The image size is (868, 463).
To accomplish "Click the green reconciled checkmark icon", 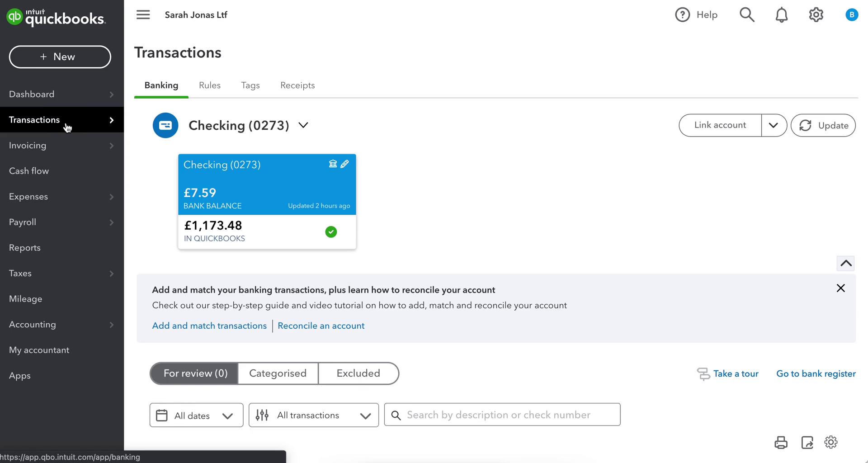I will (x=331, y=232).
